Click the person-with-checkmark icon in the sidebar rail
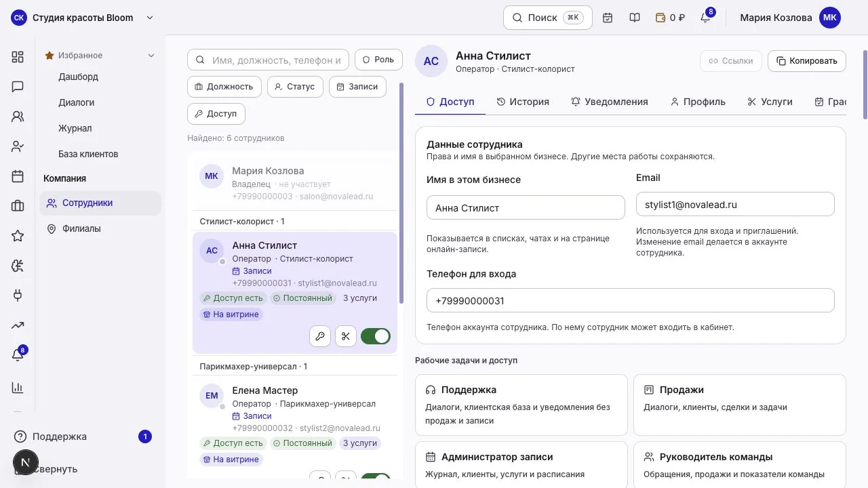 pos(18,146)
